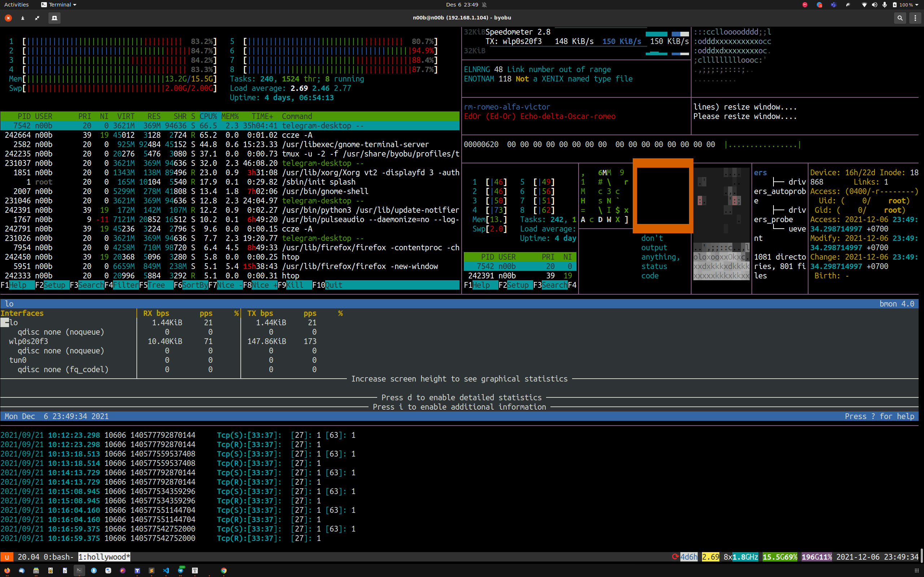Viewport: 924px width, 577px height.
Task: Open the Terminal menu in the top bar
Action: click(58, 5)
